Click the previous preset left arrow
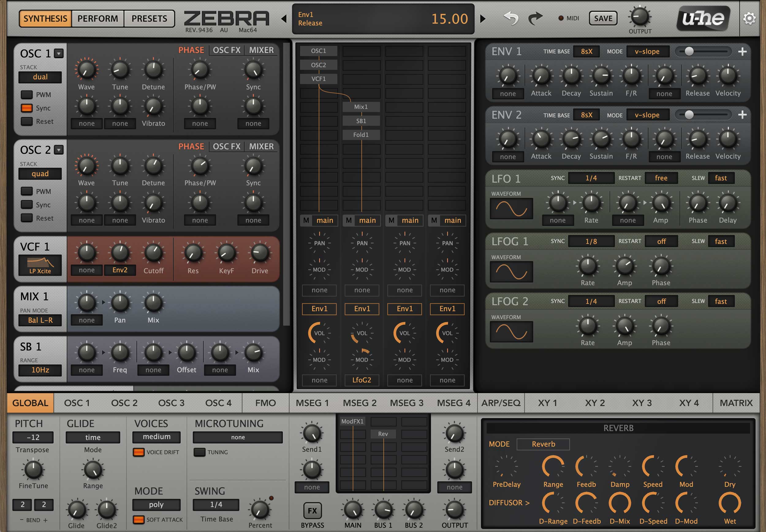The height and width of the screenshot is (532, 766). click(x=284, y=19)
